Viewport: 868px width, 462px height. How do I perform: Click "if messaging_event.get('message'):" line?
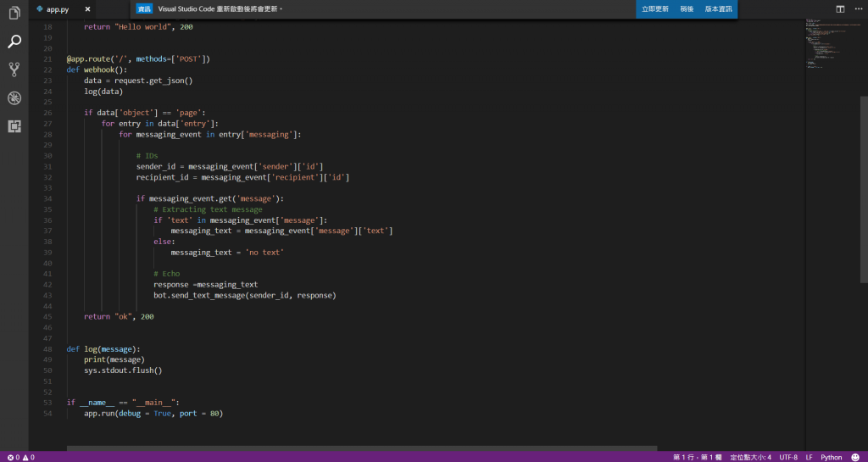(210, 199)
